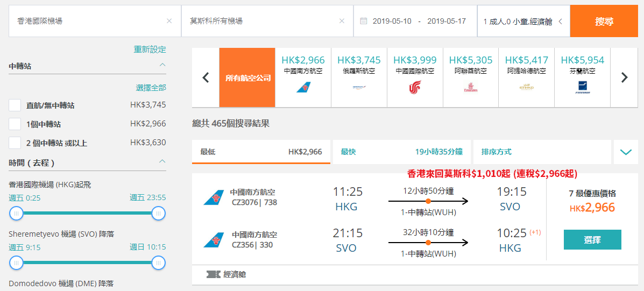Clear the Hong Kong airport origin field
This screenshot has height=291, width=644.
tap(169, 21)
